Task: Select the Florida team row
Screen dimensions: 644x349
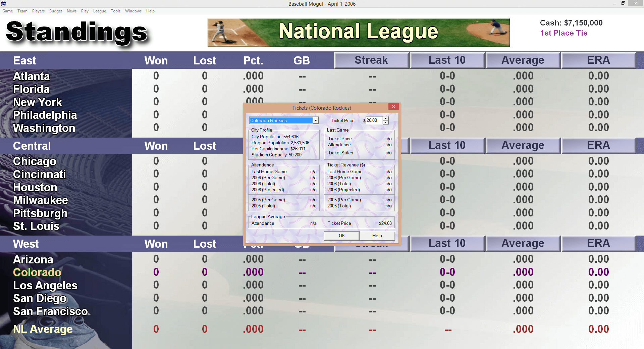Action: (x=31, y=89)
